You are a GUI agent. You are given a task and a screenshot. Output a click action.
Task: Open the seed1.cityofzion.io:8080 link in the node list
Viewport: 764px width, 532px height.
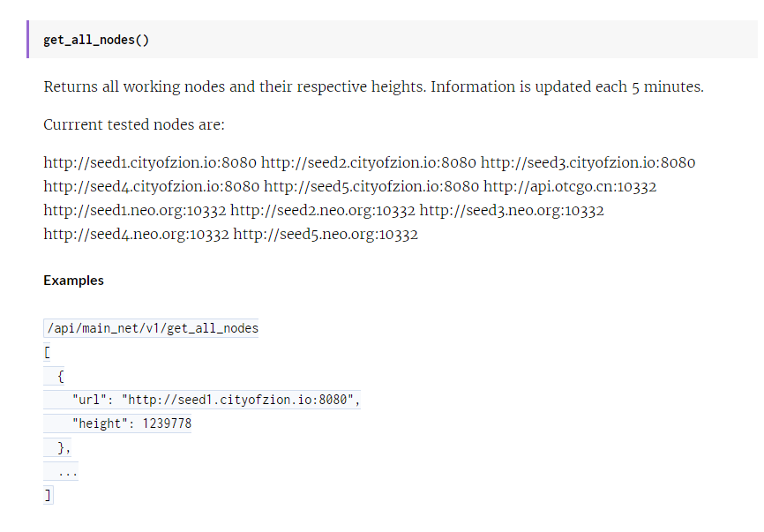[x=150, y=163]
